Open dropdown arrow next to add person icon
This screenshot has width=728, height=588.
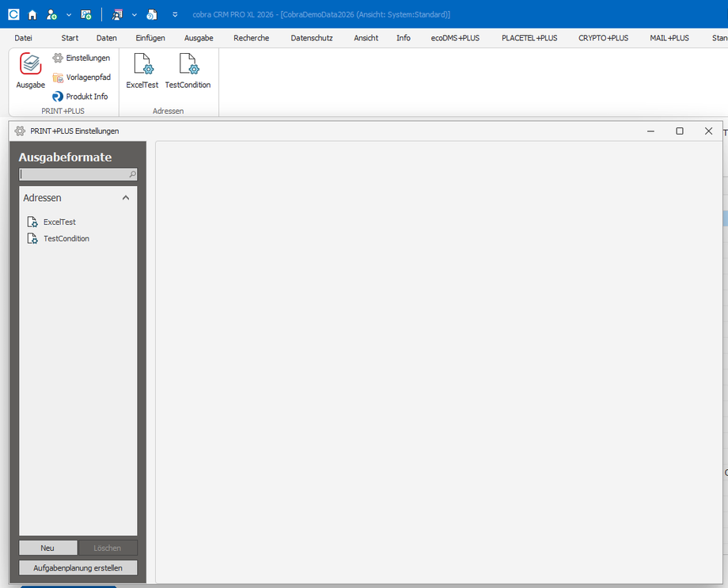pyautogui.click(x=69, y=15)
